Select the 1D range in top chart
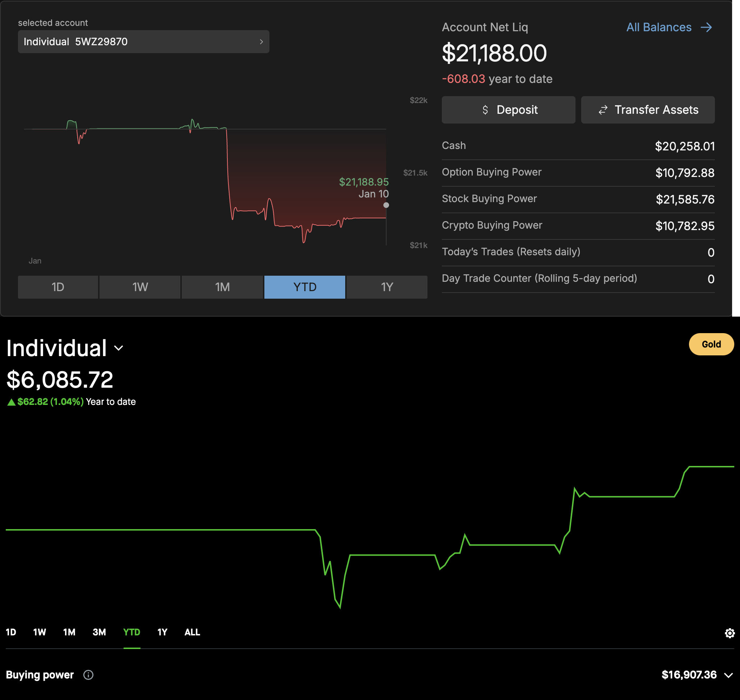This screenshot has height=700, width=740. point(58,287)
